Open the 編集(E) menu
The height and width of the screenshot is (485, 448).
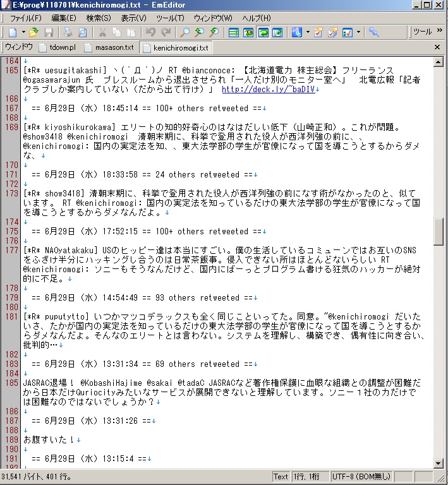63,18
